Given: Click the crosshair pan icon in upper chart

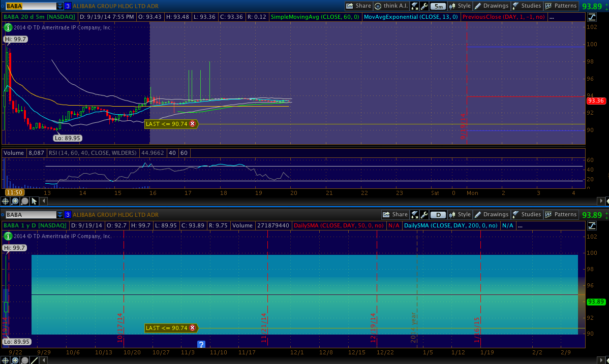Looking at the screenshot, I should pyautogui.click(x=6, y=201).
